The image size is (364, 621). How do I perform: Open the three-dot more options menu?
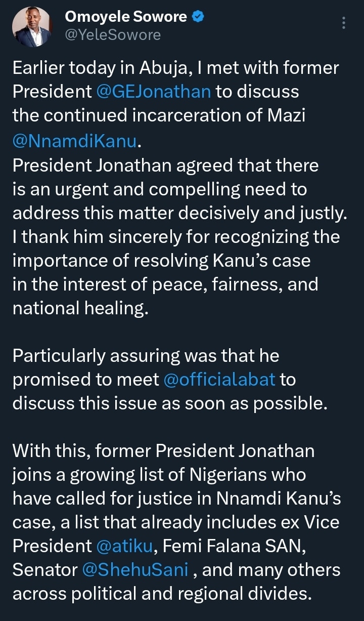tap(344, 23)
